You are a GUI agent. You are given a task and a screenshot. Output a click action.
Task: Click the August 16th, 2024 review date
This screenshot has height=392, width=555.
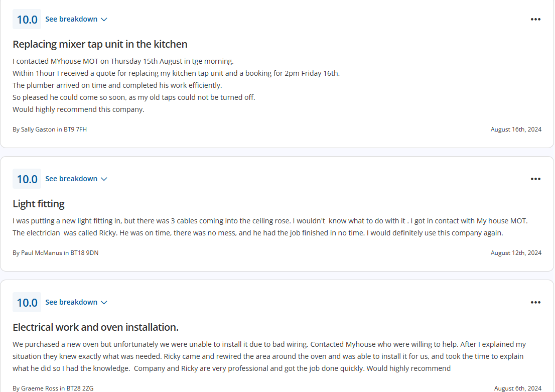point(516,129)
